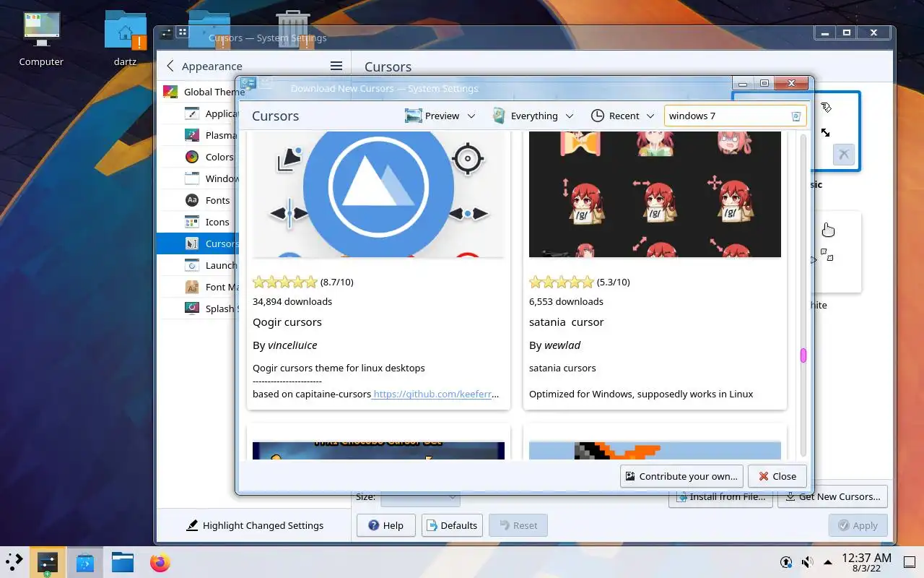Viewport: 924px width, 578px height.
Task: Open the Qogir cursors preview thumbnail
Action: point(378,194)
